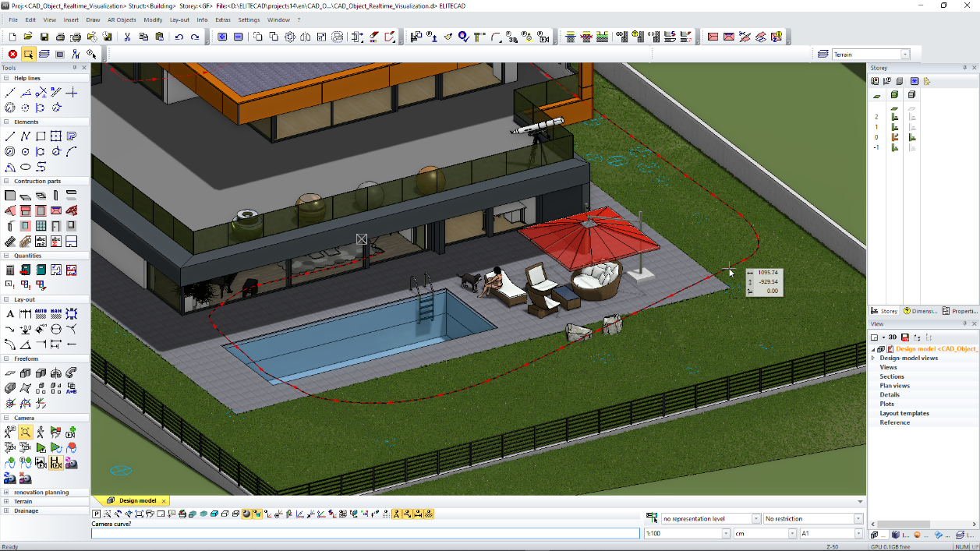Screen dimensions: 980x551
Task: Collapse the Help lines section
Action: click(x=7, y=78)
